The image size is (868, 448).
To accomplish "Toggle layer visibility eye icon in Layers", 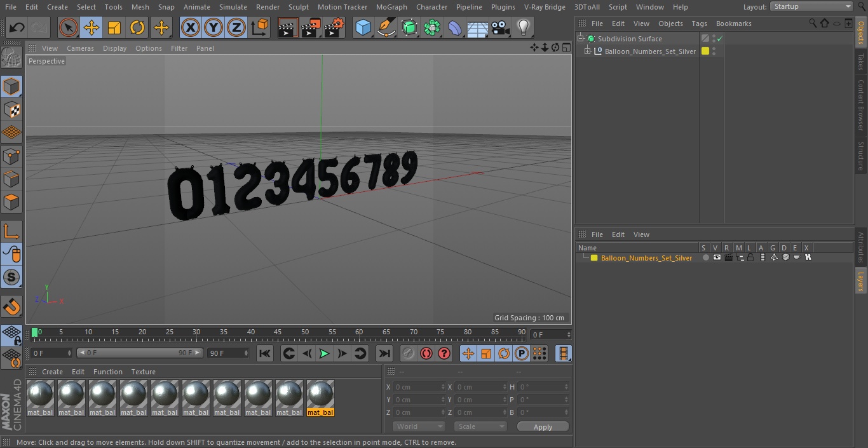I will point(717,258).
